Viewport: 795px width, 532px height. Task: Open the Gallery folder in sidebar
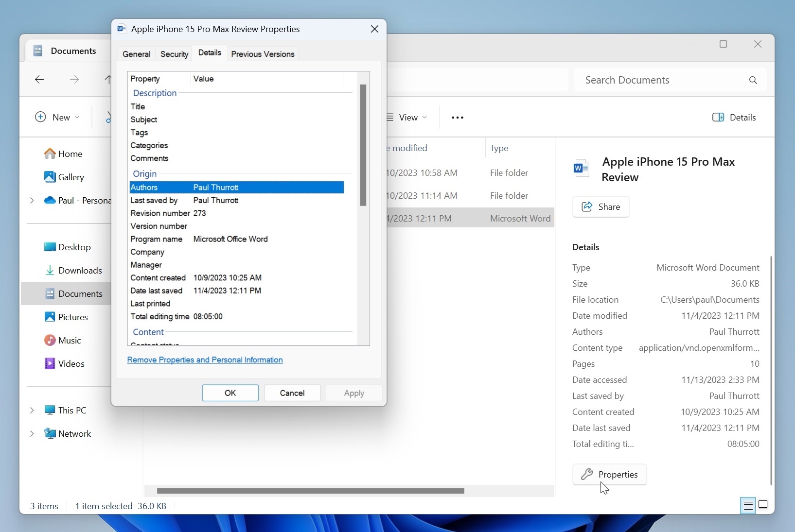pos(71,177)
